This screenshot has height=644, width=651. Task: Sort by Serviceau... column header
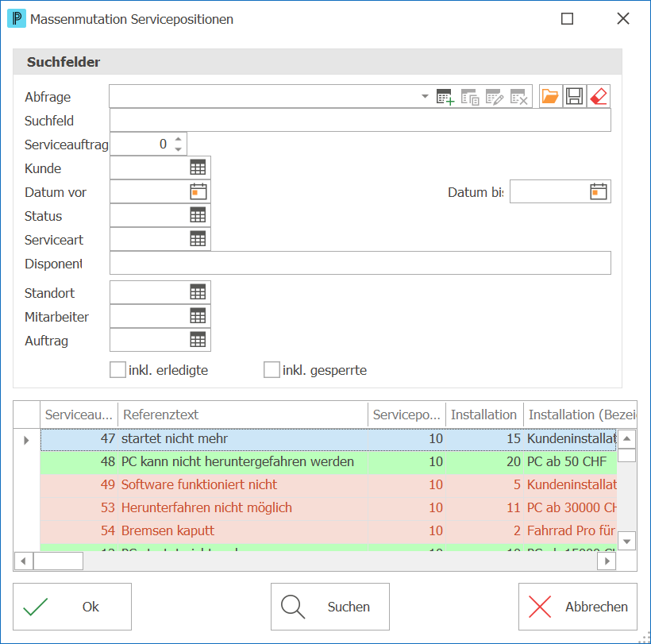click(79, 415)
